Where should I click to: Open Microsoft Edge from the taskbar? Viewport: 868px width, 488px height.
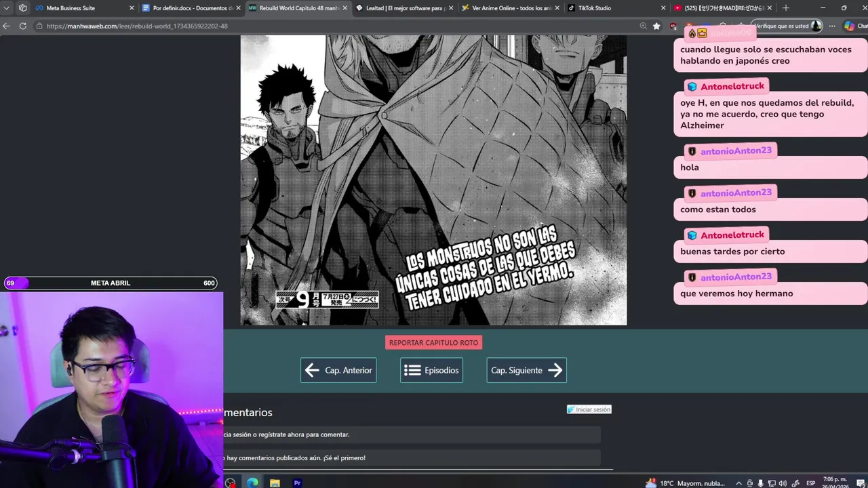(x=252, y=483)
